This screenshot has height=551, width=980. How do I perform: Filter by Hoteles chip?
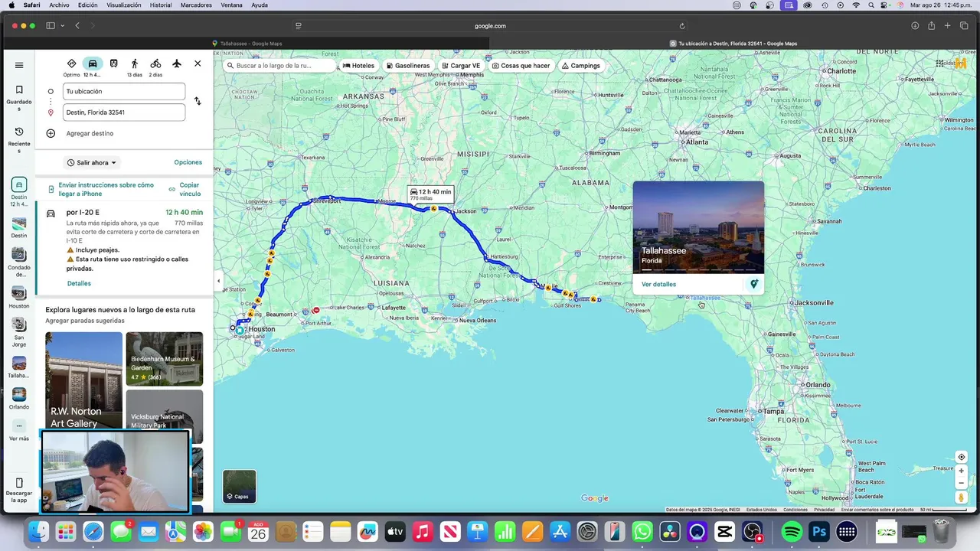pyautogui.click(x=358, y=66)
